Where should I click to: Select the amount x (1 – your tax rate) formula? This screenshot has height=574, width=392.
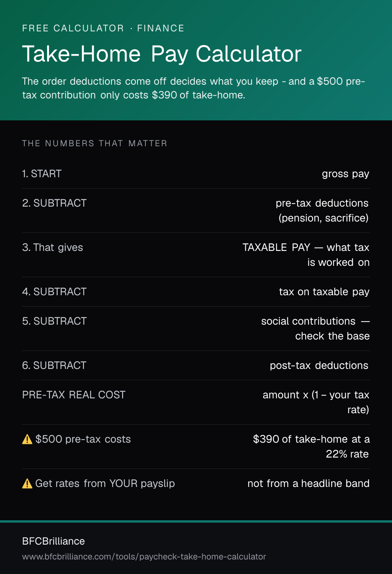point(316,402)
